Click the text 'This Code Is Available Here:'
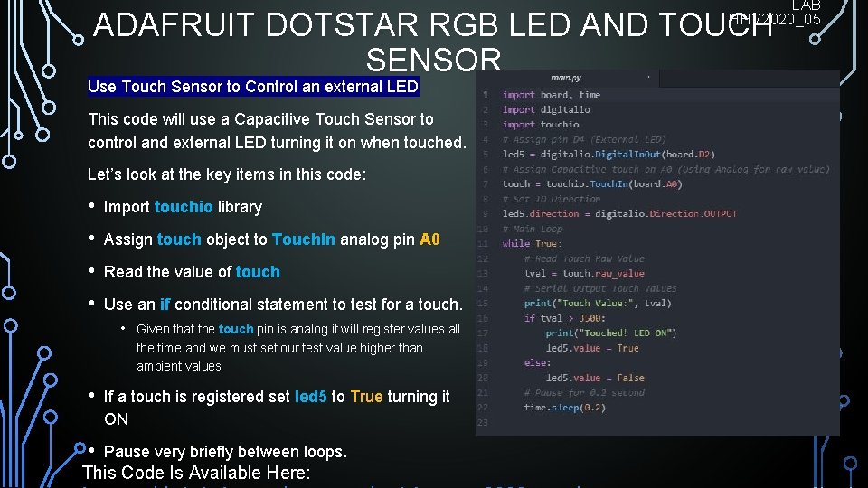868x488 pixels. [196, 473]
